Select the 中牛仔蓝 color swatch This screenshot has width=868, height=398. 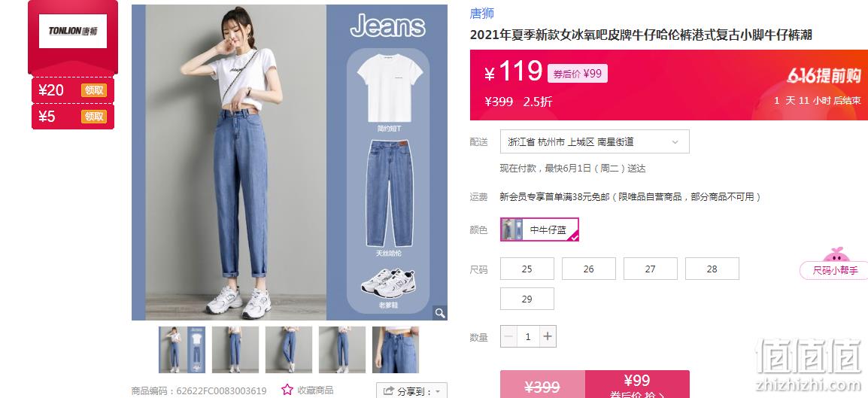pyautogui.click(x=540, y=229)
